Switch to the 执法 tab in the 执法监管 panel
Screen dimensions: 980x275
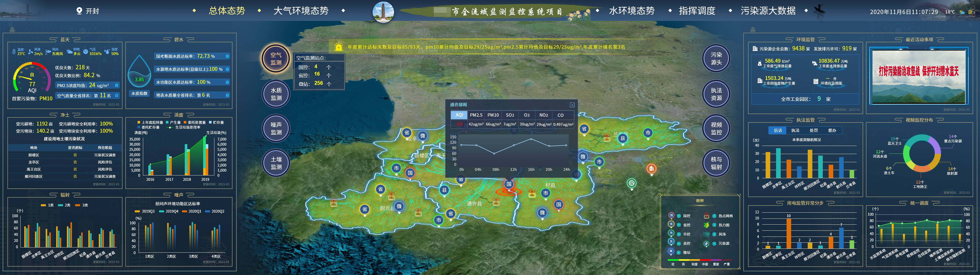coord(795,130)
